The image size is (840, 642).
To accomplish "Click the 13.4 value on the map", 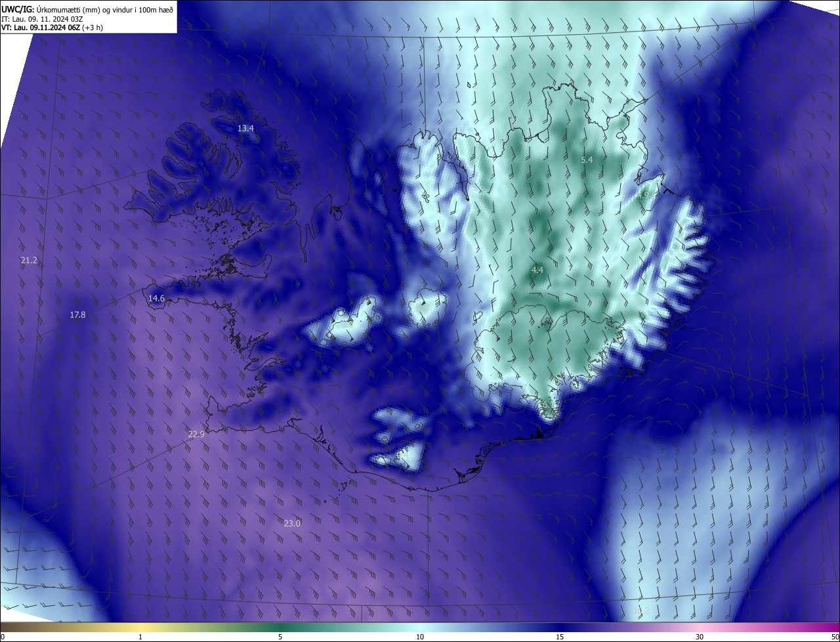I will point(245,129).
